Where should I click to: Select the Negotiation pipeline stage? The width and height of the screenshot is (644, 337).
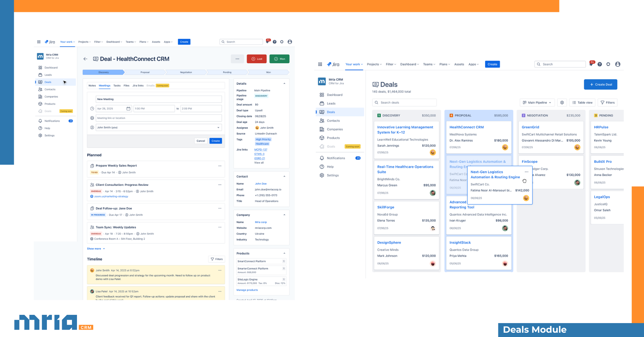[x=186, y=72]
